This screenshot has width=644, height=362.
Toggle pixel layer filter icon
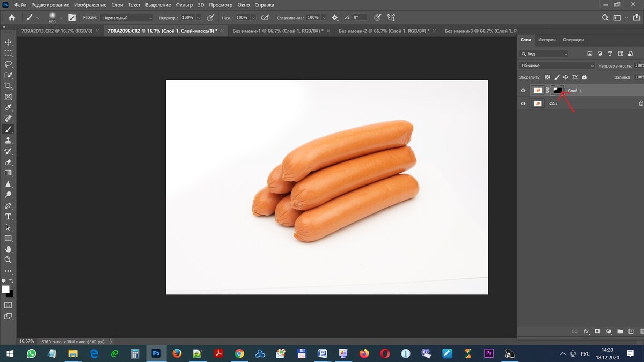(590, 54)
